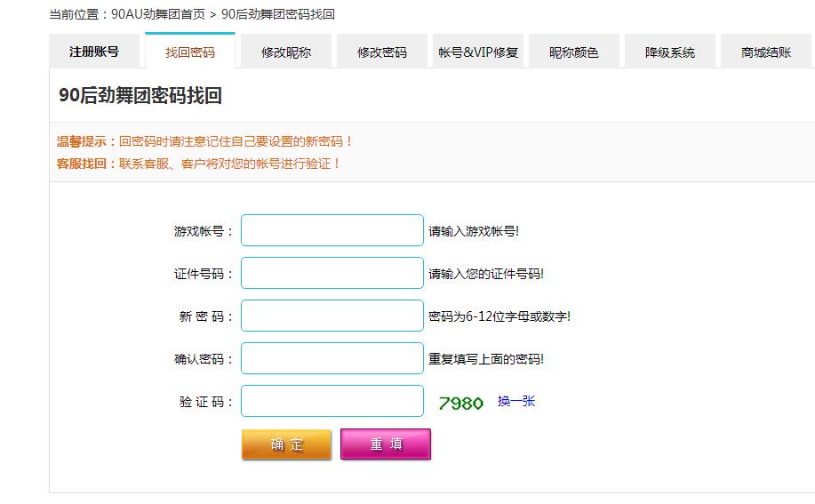Image resolution: width=815 pixels, height=504 pixels.
Task: Switch to the 修改昵称 tab
Action: tap(286, 52)
